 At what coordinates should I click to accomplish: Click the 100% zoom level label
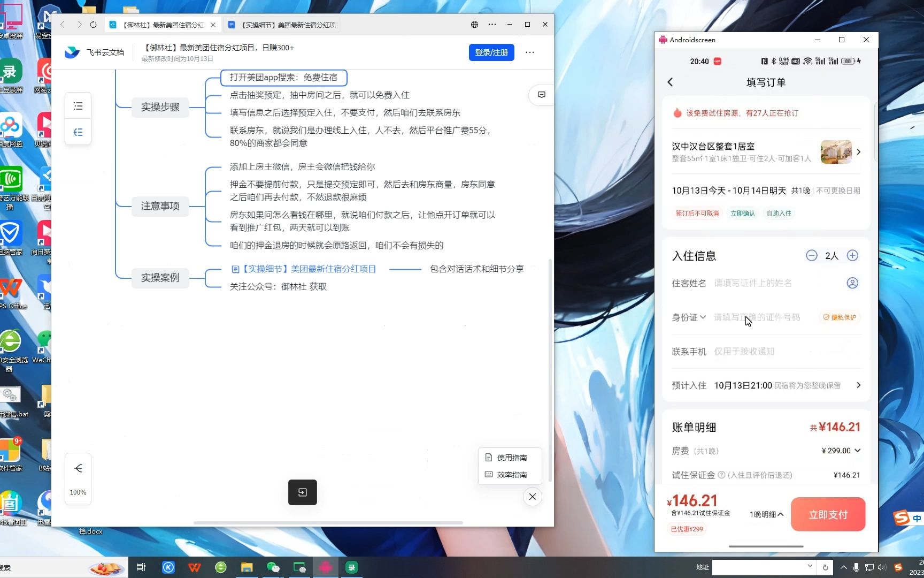78,492
